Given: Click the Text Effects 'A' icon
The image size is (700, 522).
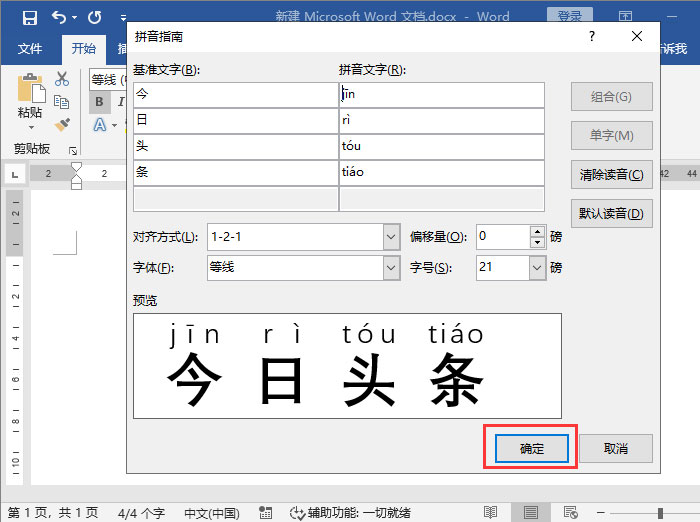Looking at the screenshot, I should click(x=100, y=125).
